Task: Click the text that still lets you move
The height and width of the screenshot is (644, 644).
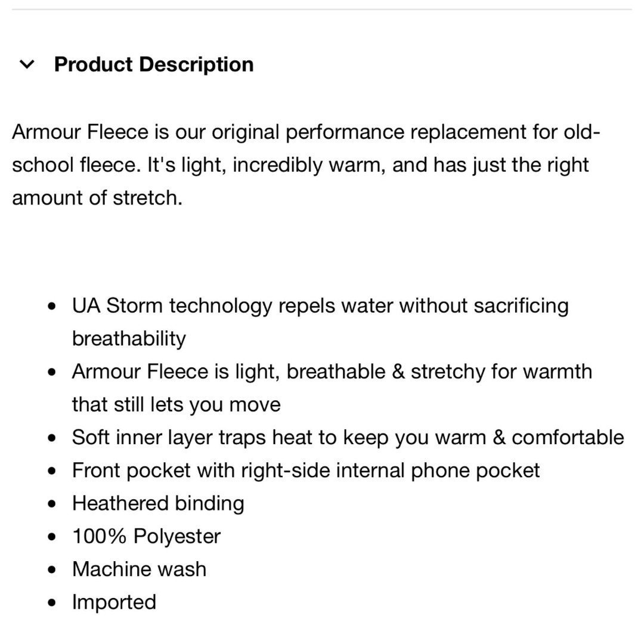Action: tap(176, 404)
